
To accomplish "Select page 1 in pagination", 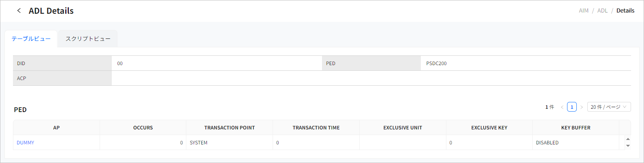I will (x=571, y=107).
